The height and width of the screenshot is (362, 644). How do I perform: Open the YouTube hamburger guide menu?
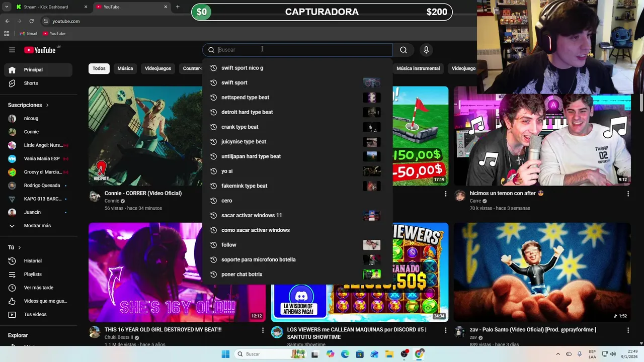coord(12,50)
